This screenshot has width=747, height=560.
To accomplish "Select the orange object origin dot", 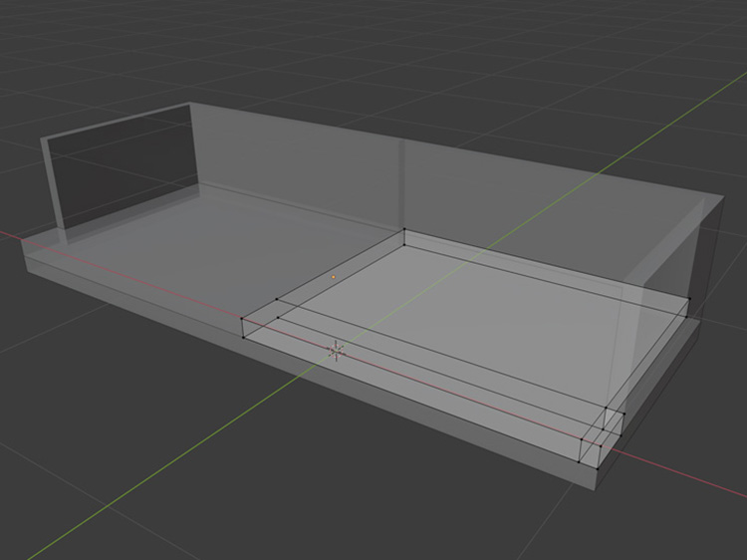I will pos(333,278).
